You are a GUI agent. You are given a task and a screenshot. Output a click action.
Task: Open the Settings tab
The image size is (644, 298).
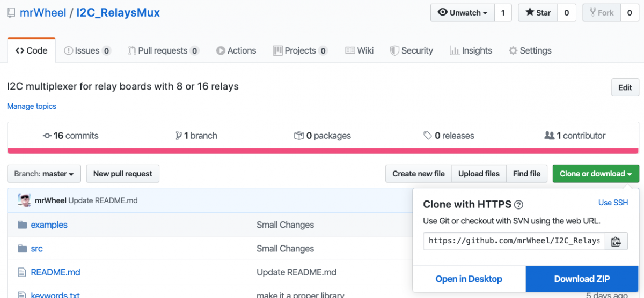click(530, 50)
